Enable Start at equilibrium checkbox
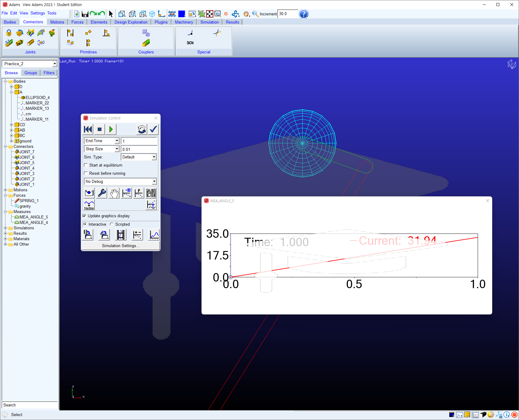This screenshot has height=420, width=519. [x=86, y=165]
